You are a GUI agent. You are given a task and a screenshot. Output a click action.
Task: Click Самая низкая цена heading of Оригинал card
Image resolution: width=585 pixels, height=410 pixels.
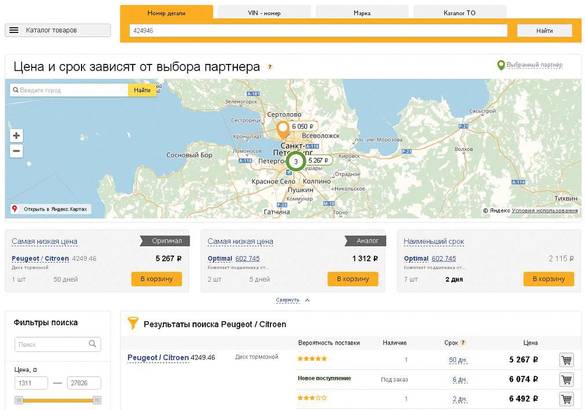[x=44, y=241]
